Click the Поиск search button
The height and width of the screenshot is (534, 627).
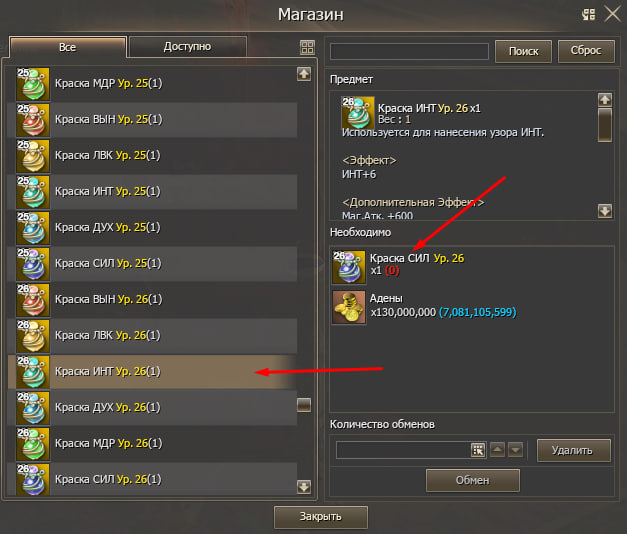[523, 51]
